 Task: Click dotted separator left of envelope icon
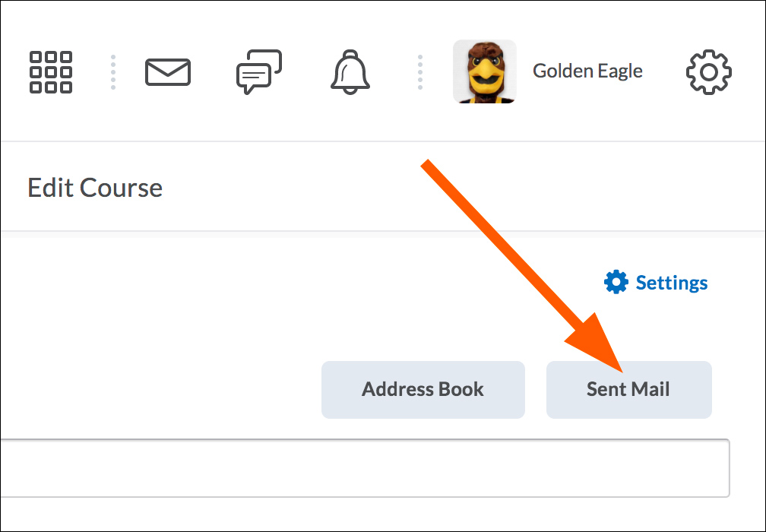coord(113,72)
